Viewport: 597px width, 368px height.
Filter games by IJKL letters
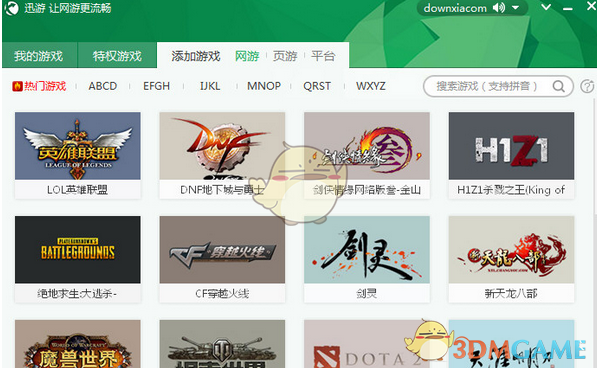[x=210, y=86]
